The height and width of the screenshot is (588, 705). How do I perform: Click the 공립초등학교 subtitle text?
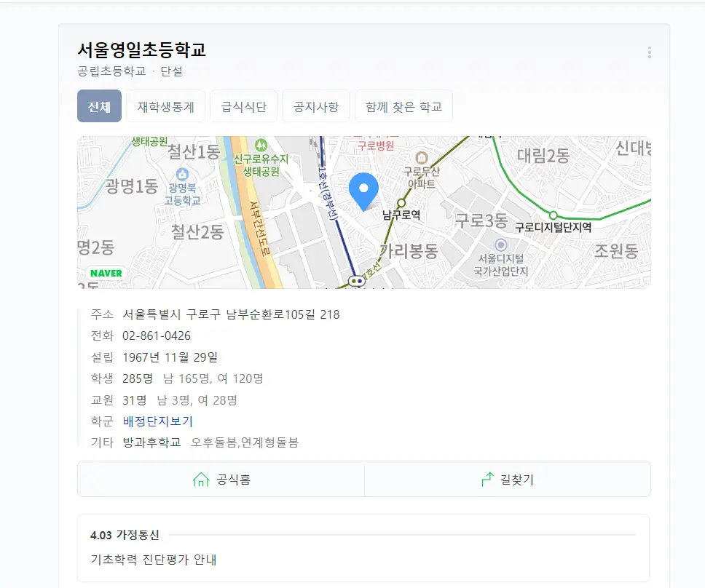click(112, 71)
